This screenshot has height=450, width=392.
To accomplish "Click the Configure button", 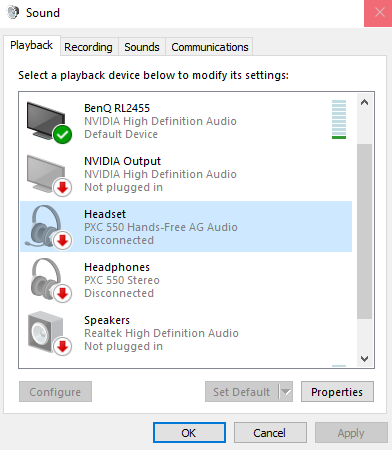I will [55, 392].
